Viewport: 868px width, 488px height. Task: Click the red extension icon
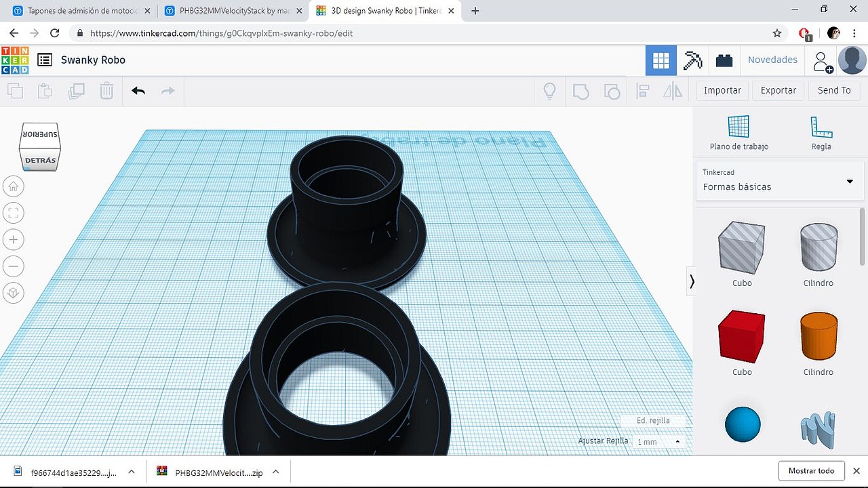(x=804, y=33)
